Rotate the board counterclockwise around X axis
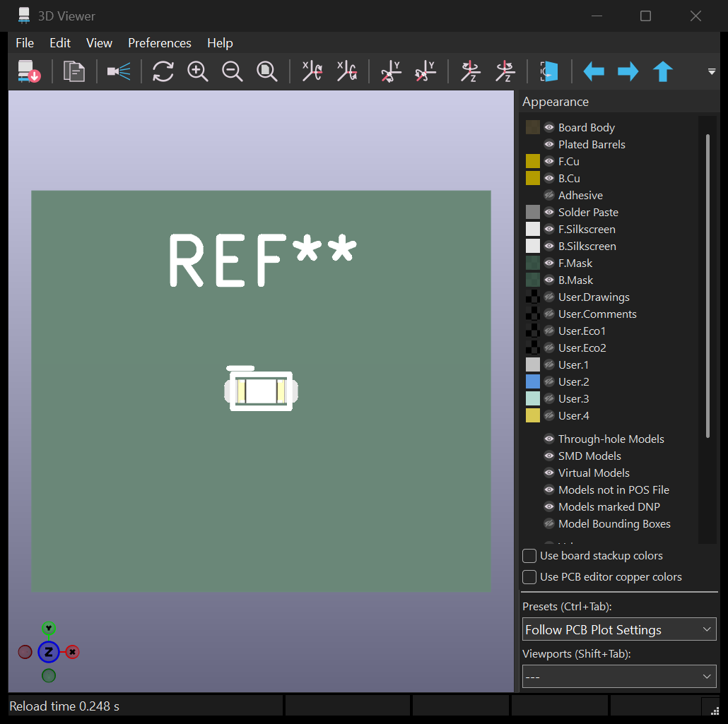This screenshot has width=728, height=724. [347, 71]
